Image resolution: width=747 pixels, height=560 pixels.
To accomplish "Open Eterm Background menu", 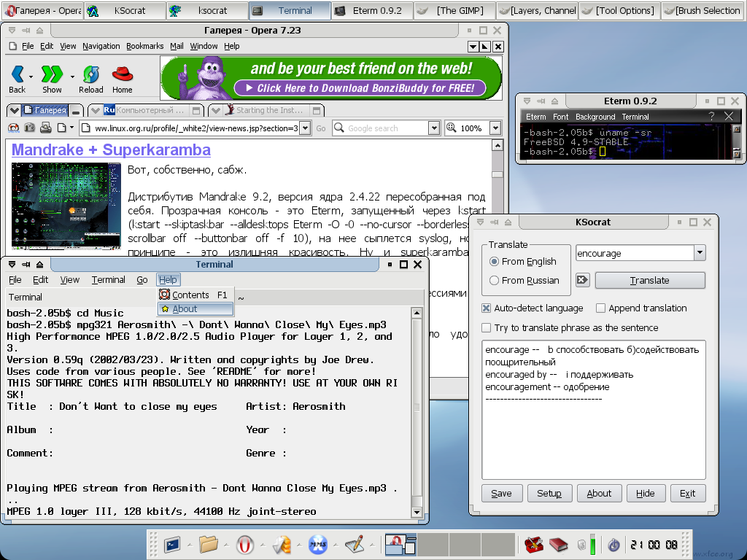I will pyautogui.click(x=595, y=117).
